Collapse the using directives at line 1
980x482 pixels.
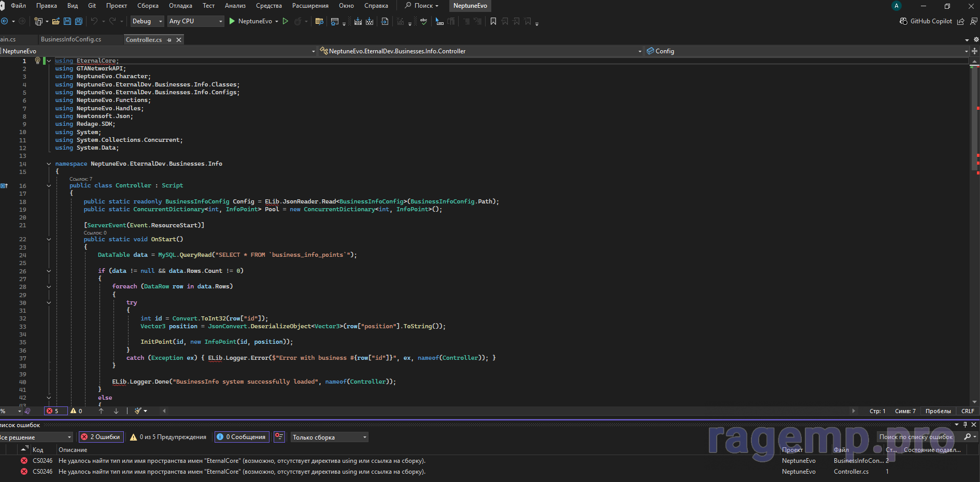(49, 61)
